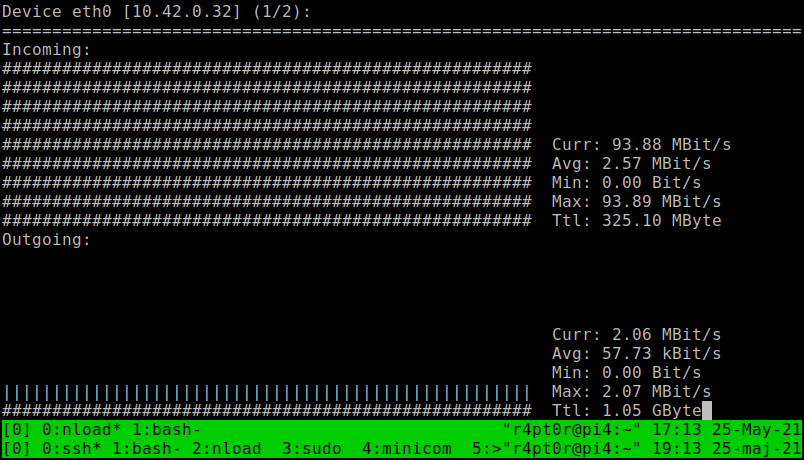Screen dimensions: 804x460
Task: Click the outer session indicator [0] on bottom status line
Action: [17, 449]
